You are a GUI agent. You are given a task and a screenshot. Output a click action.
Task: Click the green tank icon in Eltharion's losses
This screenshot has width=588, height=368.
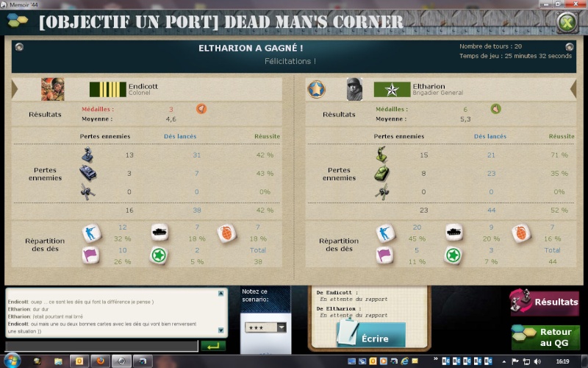tap(381, 173)
